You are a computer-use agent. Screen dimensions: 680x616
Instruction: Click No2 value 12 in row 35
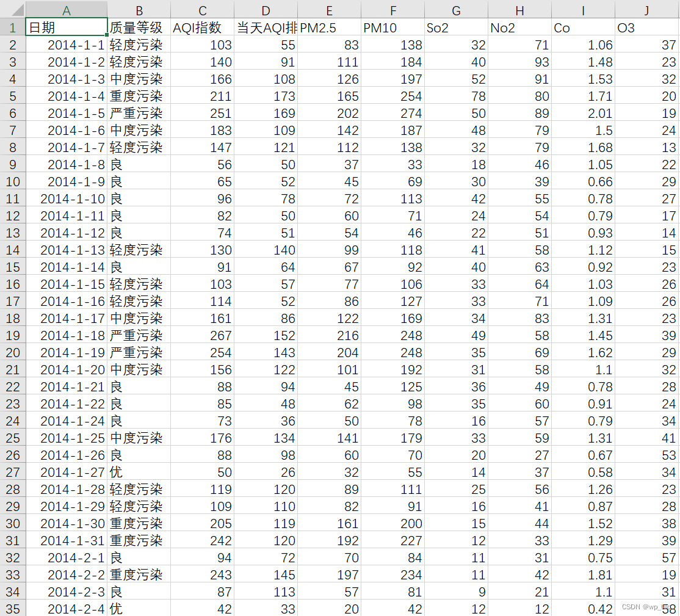coord(519,609)
